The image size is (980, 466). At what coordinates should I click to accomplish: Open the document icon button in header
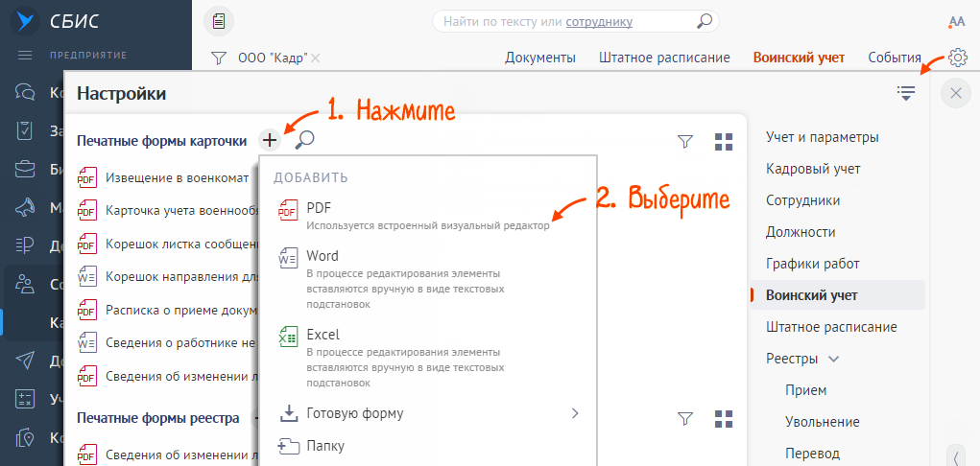[219, 22]
